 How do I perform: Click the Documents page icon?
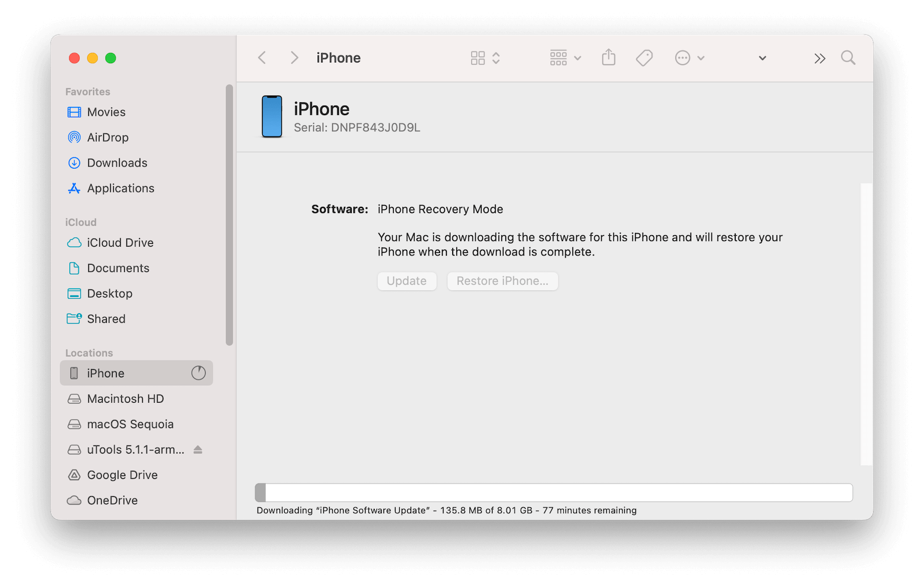click(x=74, y=268)
